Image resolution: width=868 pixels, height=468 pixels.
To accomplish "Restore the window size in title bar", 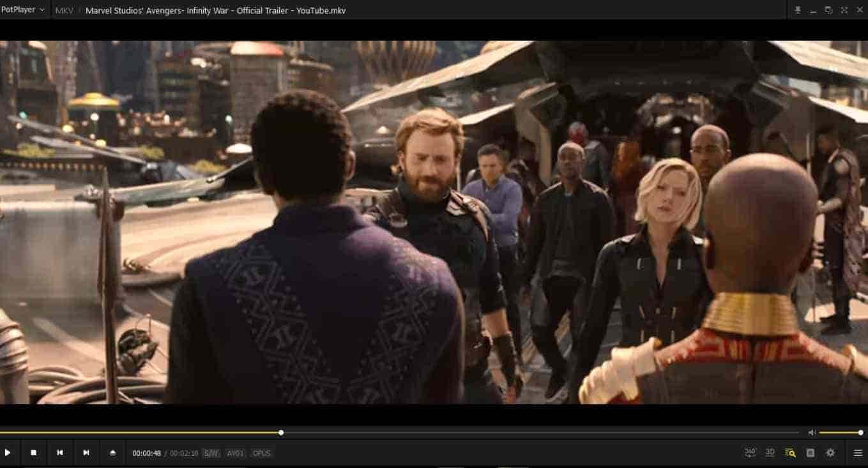I will pos(828,10).
